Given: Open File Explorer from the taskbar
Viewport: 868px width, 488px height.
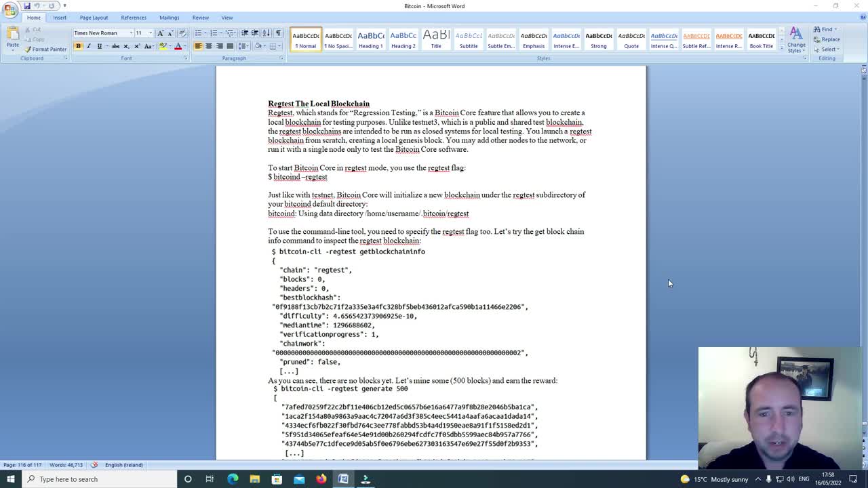Looking at the screenshot, I should (x=254, y=479).
